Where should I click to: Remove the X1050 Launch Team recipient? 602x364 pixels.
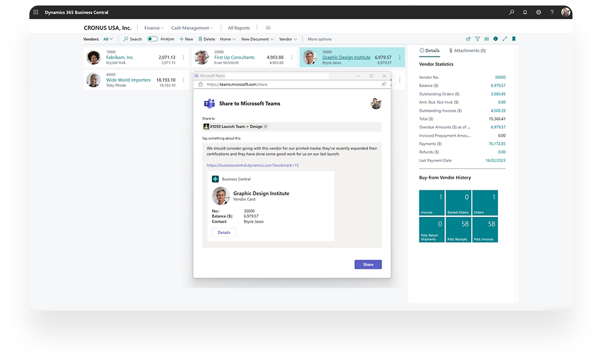click(x=266, y=127)
